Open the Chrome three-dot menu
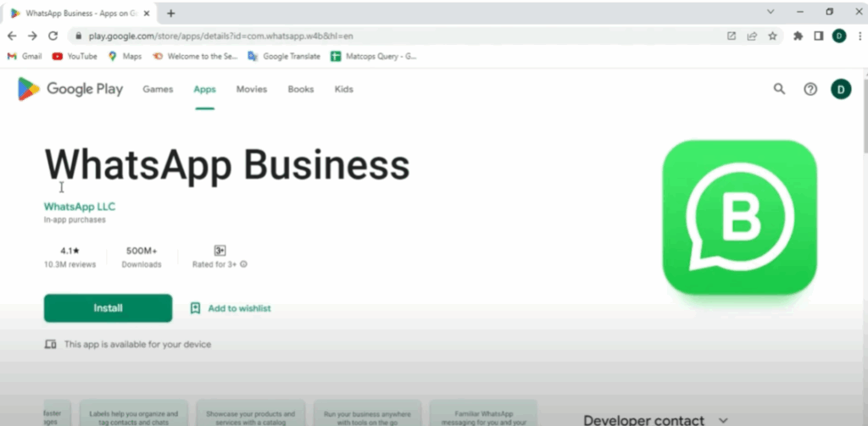The width and height of the screenshot is (868, 426). [x=856, y=36]
